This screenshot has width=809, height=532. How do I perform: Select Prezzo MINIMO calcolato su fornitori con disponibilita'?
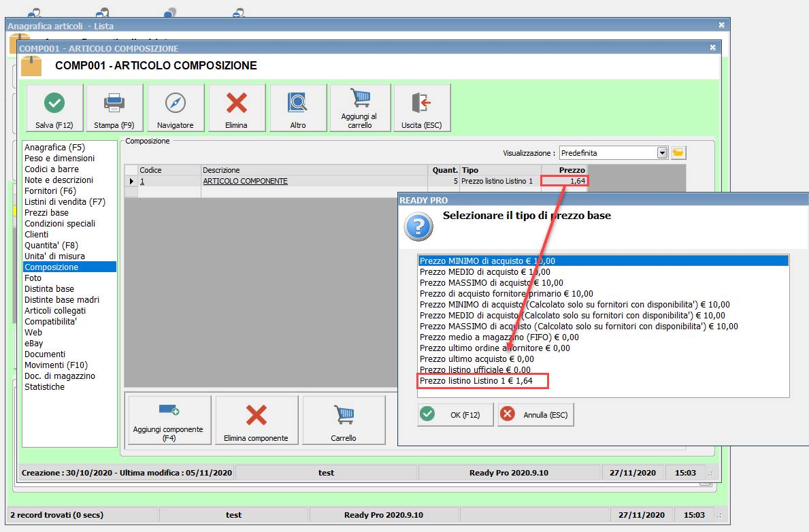click(x=603, y=305)
